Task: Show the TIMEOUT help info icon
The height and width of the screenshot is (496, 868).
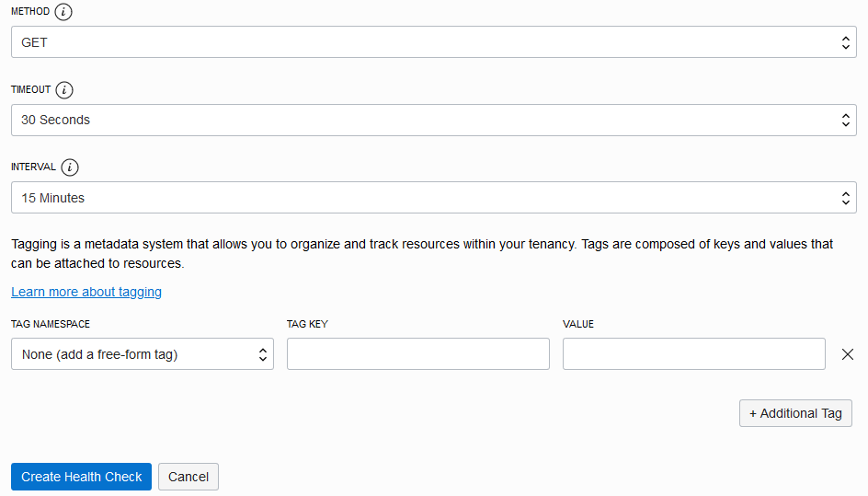Action: 64,90
